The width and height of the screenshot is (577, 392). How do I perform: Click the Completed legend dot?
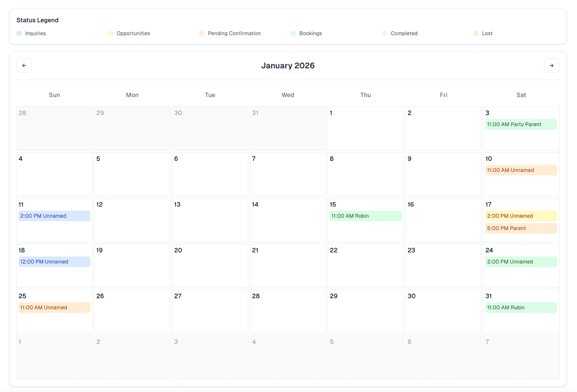385,33
